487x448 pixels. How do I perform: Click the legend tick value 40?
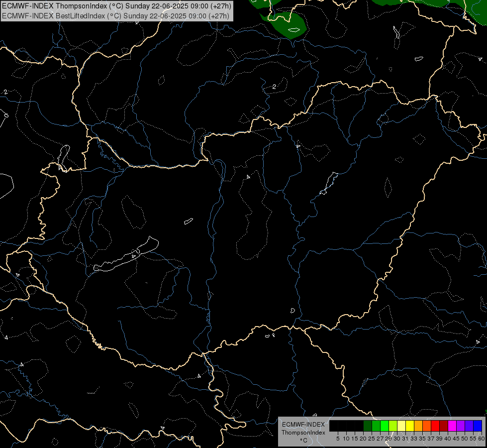click(448, 439)
